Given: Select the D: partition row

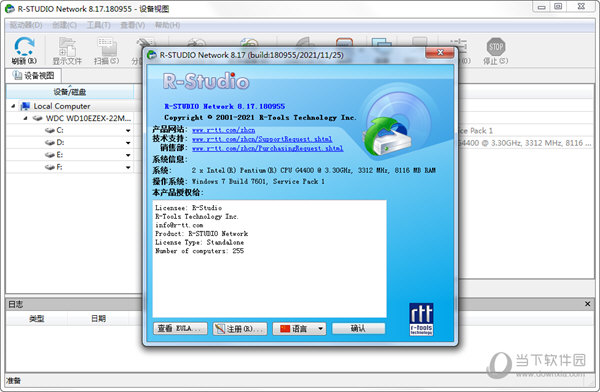Looking at the screenshot, I should (70, 143).
